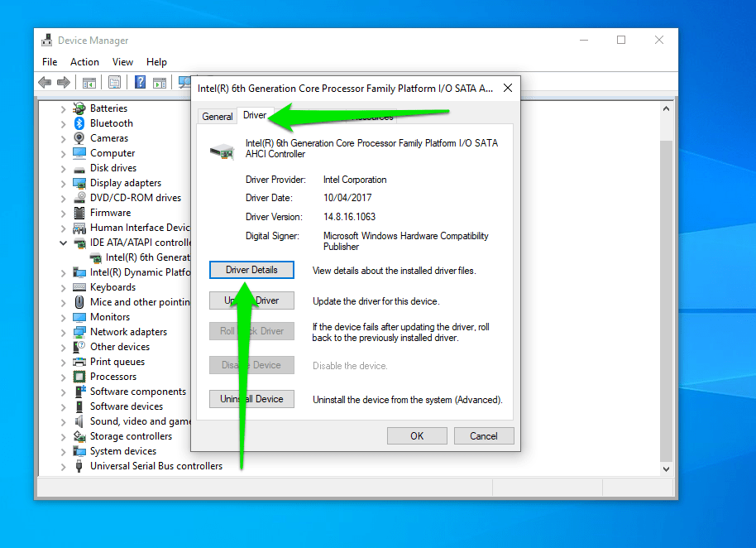Image resolution: width=756 pixels, height=548 pixels.
Task: Select the Software devices row
Action: [x=117, y=406]
